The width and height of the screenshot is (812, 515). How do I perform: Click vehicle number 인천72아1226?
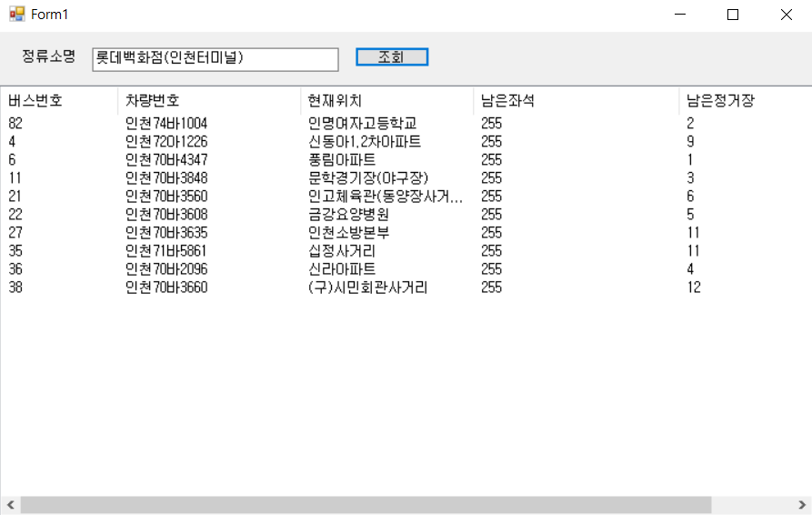tap(166, 141)
